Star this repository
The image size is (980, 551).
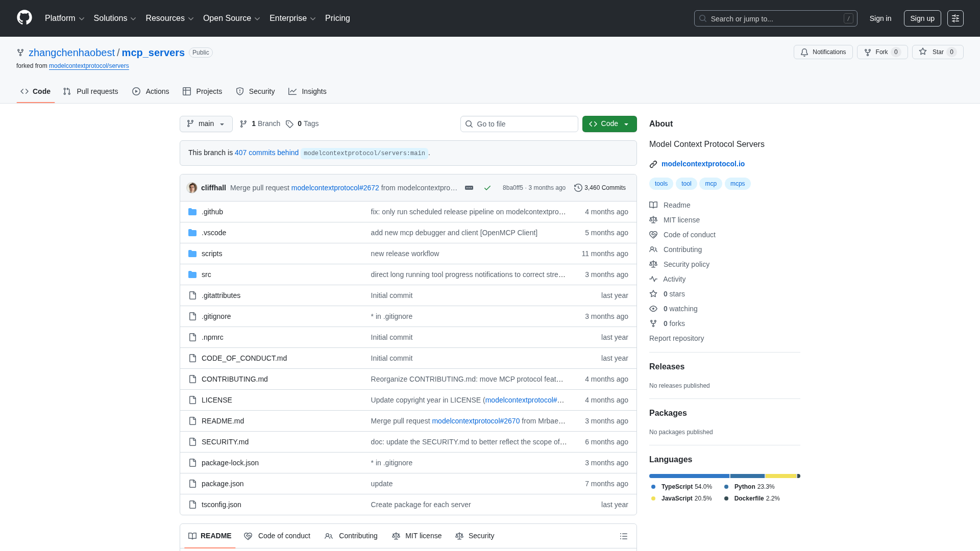pyautogui.click(x=932, y=52)
